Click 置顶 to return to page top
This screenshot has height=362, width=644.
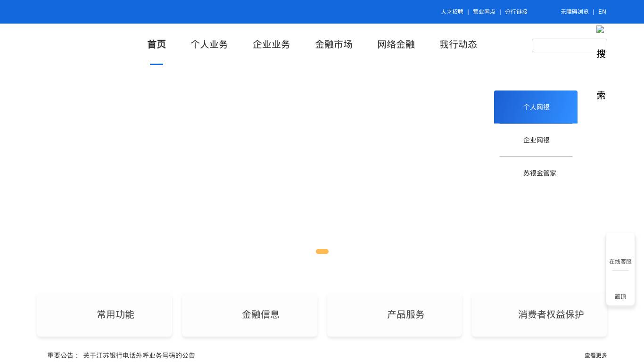tap(620, 296)
